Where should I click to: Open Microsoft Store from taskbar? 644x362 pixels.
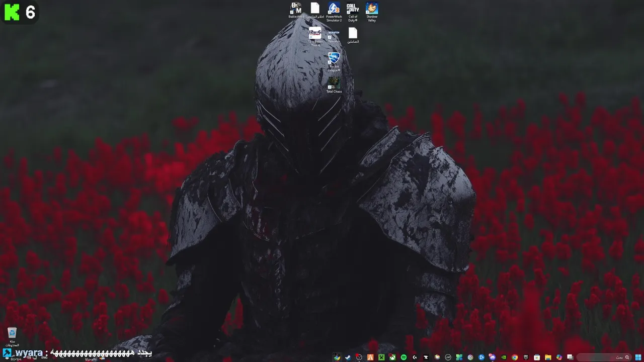537,357
